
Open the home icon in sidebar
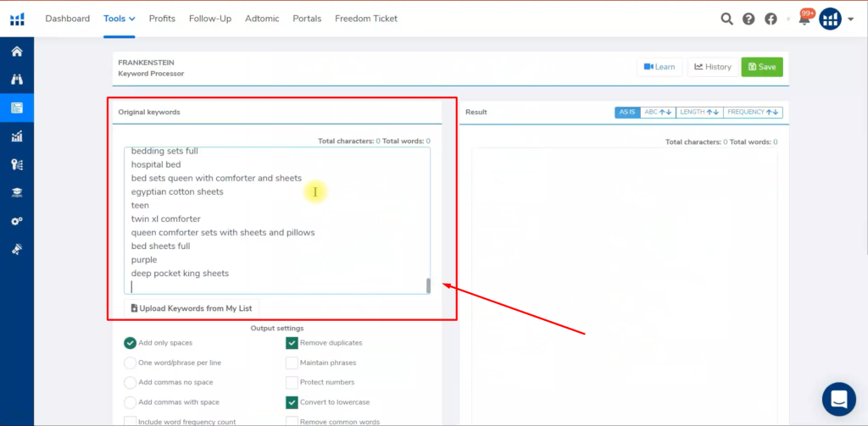pos(17,52)
